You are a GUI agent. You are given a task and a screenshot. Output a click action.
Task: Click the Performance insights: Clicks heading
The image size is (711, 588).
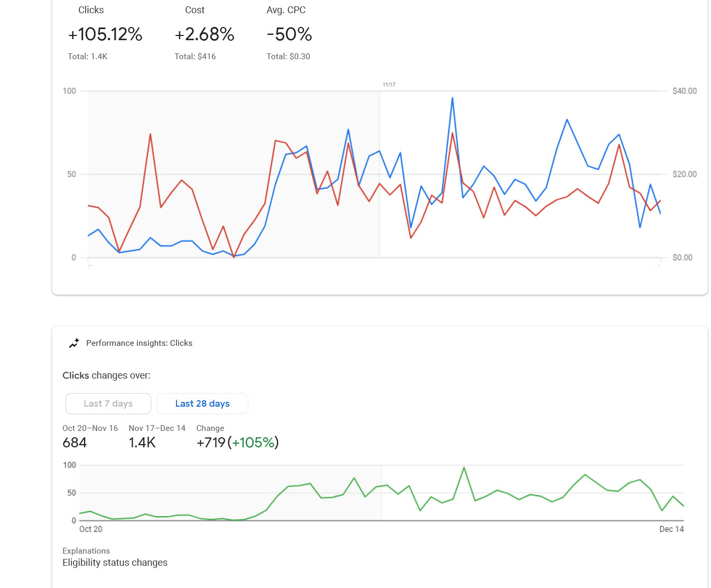click(139, 343)
